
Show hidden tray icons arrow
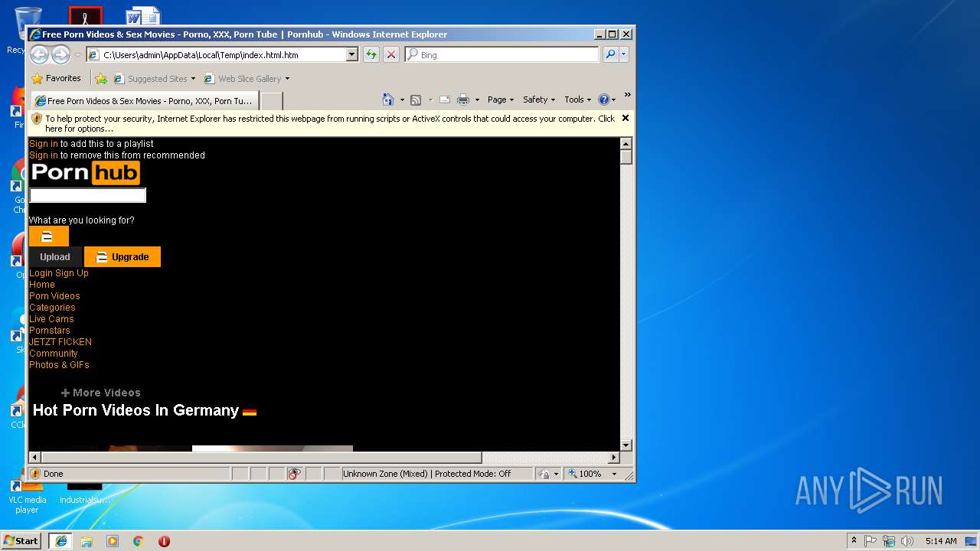854,541
